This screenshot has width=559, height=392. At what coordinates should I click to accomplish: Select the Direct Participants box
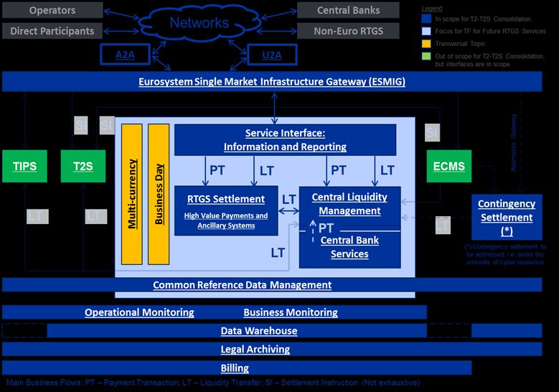[52, 31]
